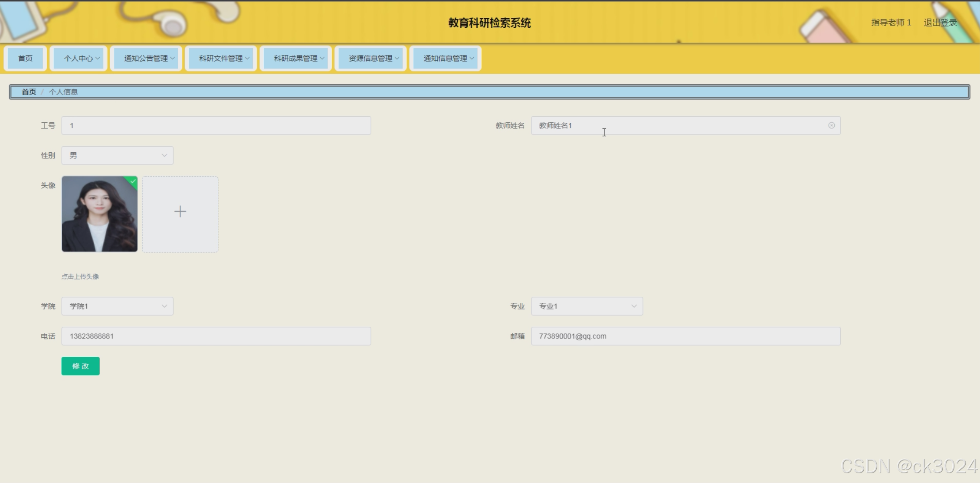Click the 教育科研检索系统 title
The height and width of the screenshot is (483, 980).
(x=489, y=23)
